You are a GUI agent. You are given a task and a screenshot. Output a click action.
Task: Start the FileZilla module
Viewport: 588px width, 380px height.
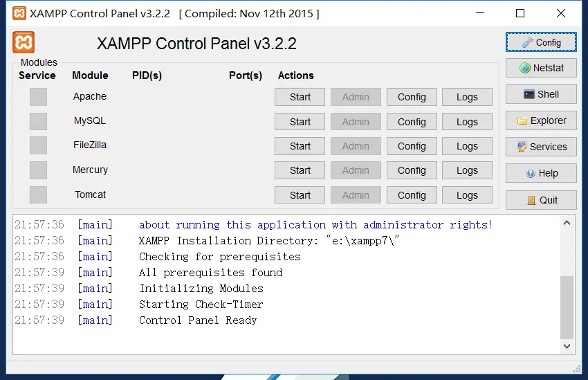tap(300, 146)
